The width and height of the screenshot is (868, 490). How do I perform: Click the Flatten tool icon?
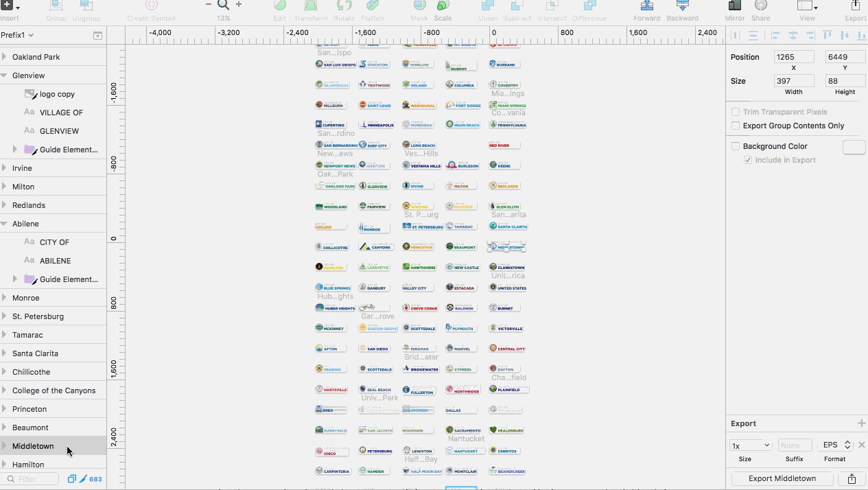373,5
